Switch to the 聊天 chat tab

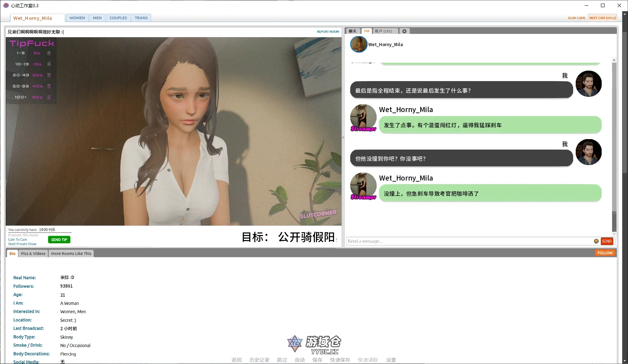click(353, 31)
